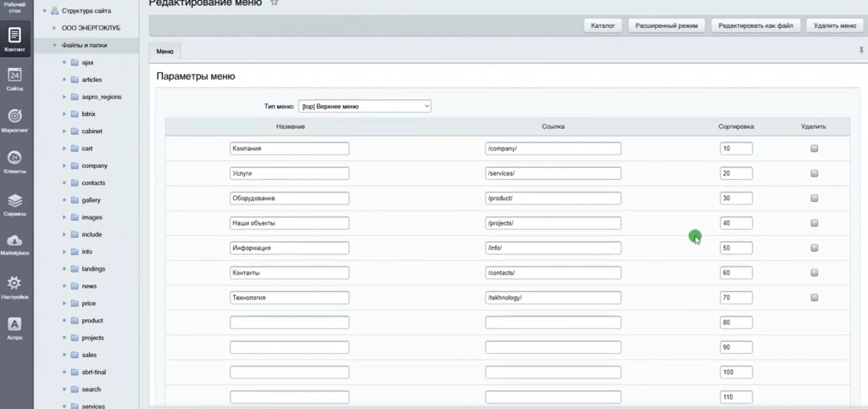Open the Клиенты sidebar section
This screenshot has width=868, height=409.
(14, 162)
